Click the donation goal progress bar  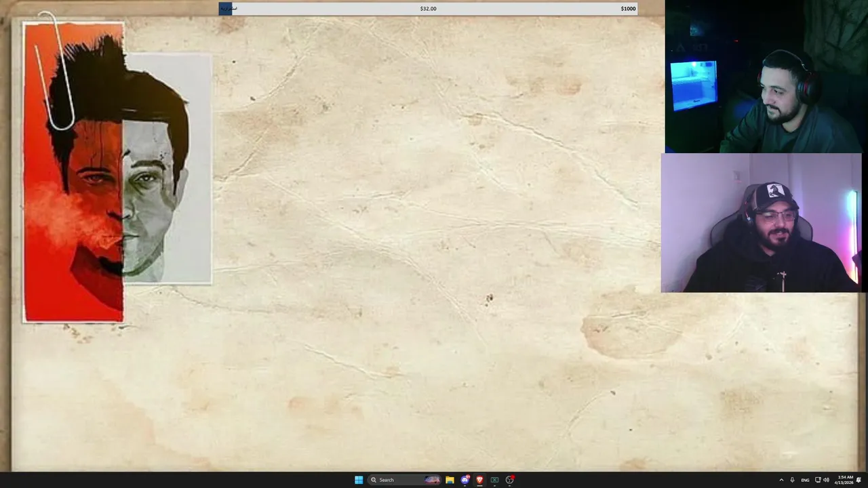click(x=428, y=9)
